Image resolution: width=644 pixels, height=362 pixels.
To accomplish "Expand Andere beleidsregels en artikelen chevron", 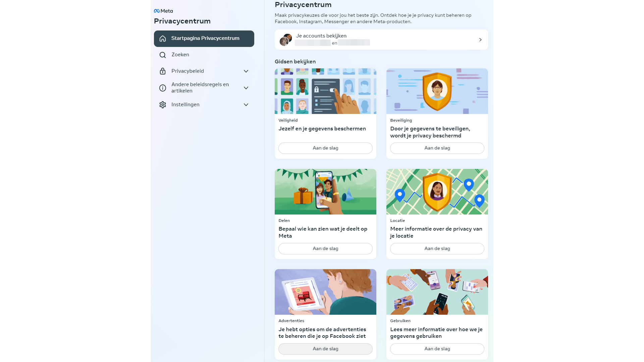I will (246, 88).
